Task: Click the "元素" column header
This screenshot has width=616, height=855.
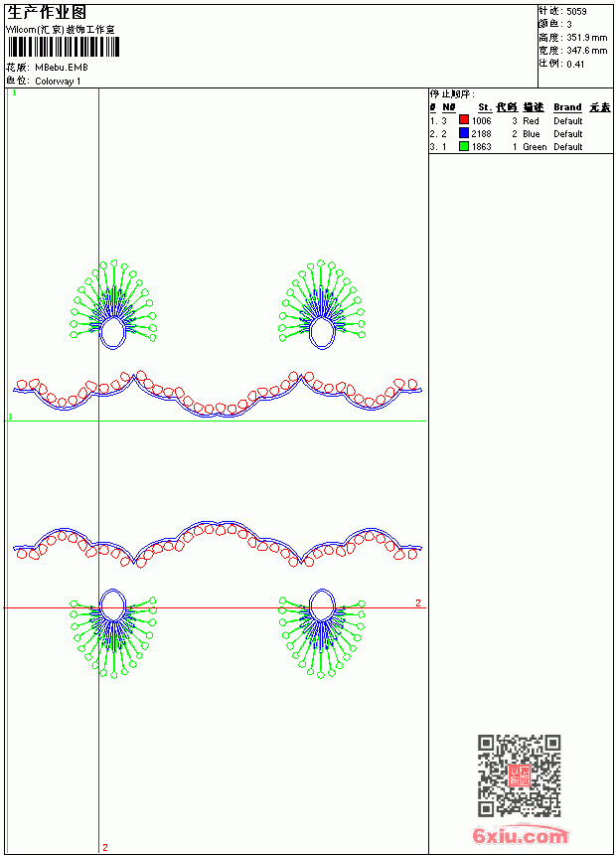Action: tap(600, 107)
